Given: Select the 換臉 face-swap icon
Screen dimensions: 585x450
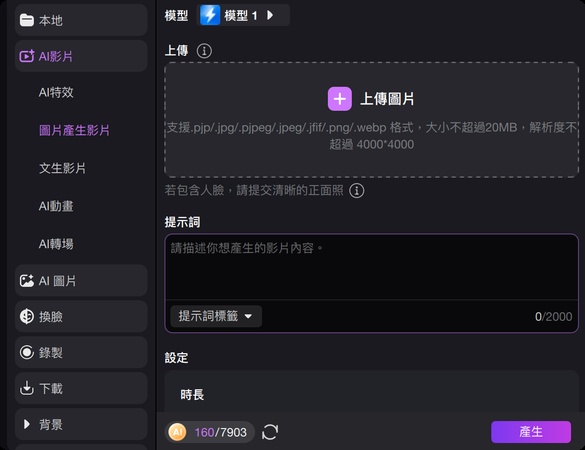Looking at the screenshot, I should pyautogui.click(x=26, y=316).
